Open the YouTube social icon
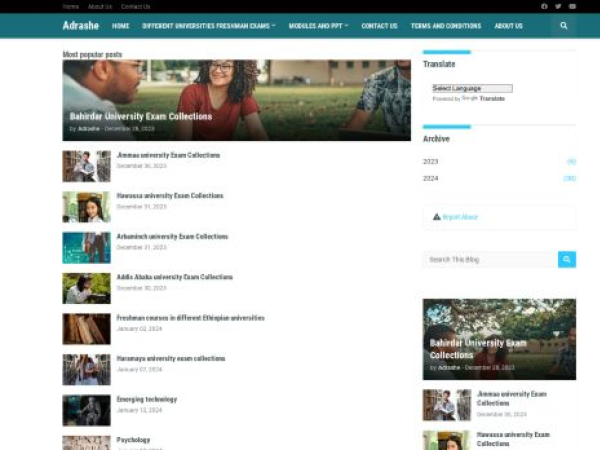Image resolution: width=600 pixels, height=450 pixels. point(572,6)
